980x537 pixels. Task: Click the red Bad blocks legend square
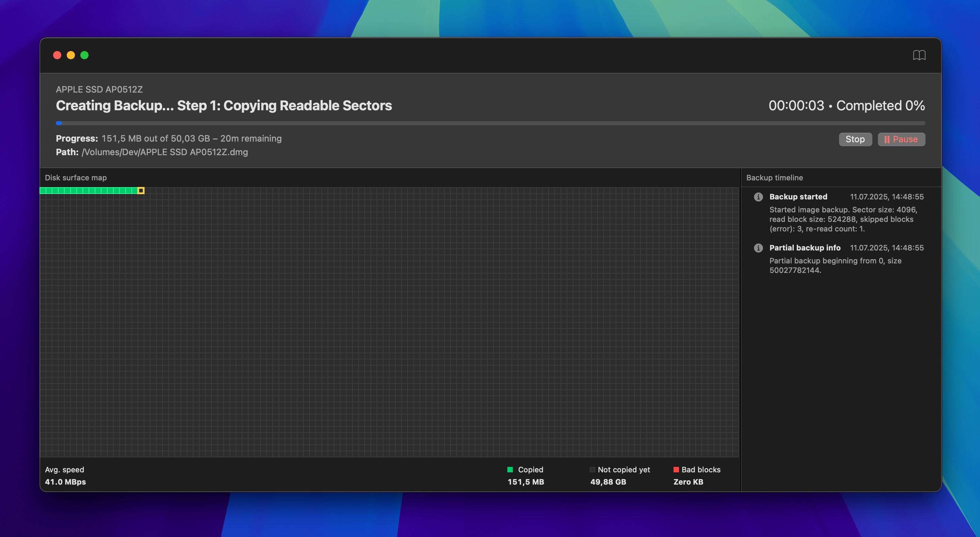[x=676, y=469]
